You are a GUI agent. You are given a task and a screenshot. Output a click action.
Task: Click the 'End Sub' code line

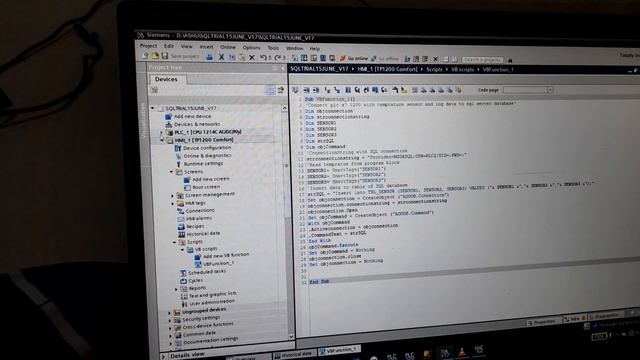[x=320, y=282]
